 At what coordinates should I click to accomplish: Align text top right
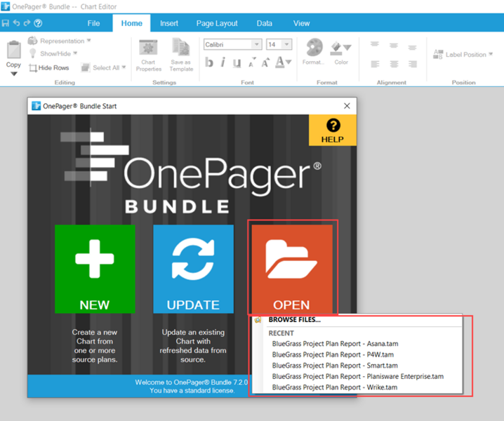[x=412, y=48]
